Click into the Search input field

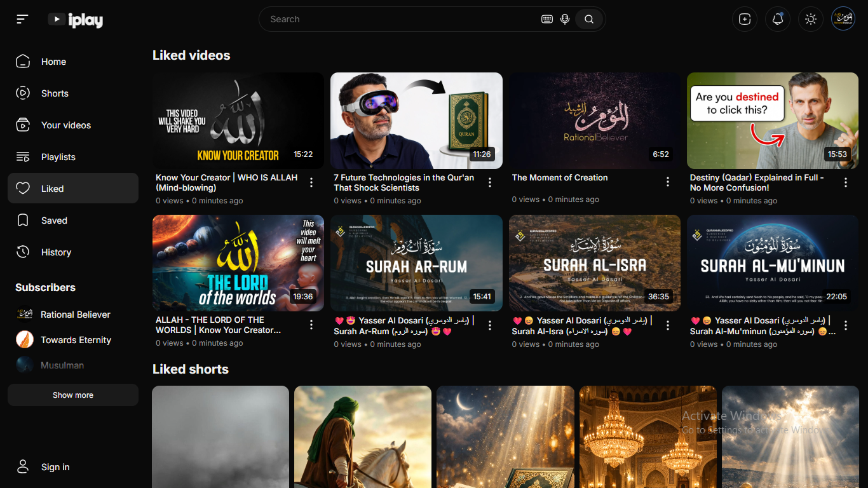tap(400, 19)
